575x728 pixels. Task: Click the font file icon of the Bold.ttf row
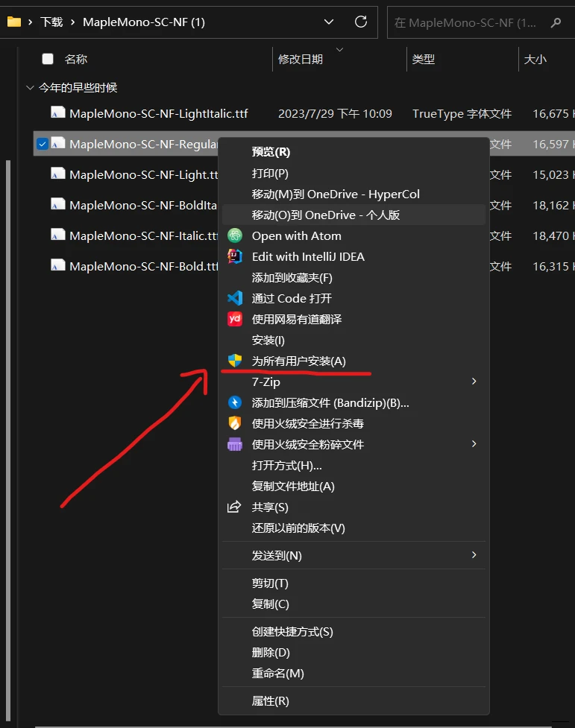pyautogui.click(x=57, y=265)
